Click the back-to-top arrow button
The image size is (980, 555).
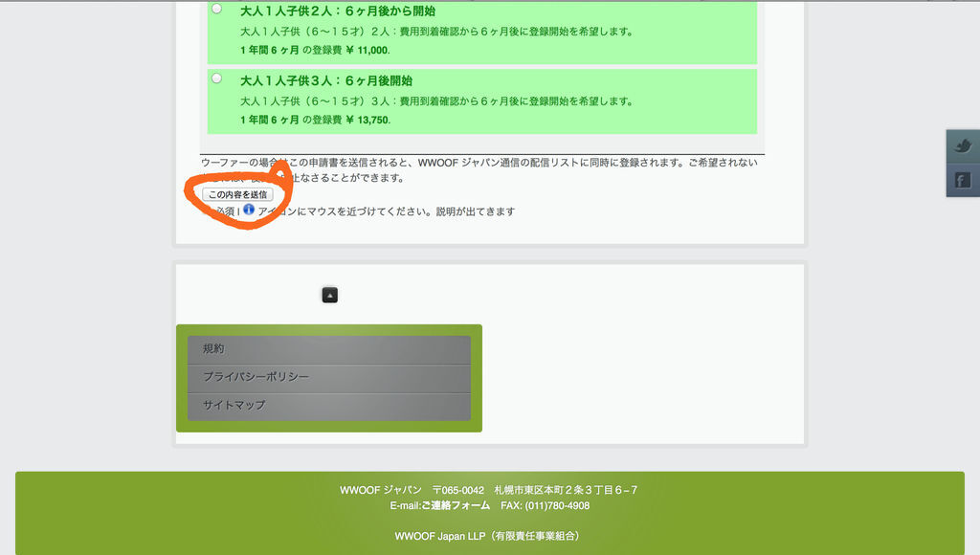pyautogui.click(x=329, y=295)
